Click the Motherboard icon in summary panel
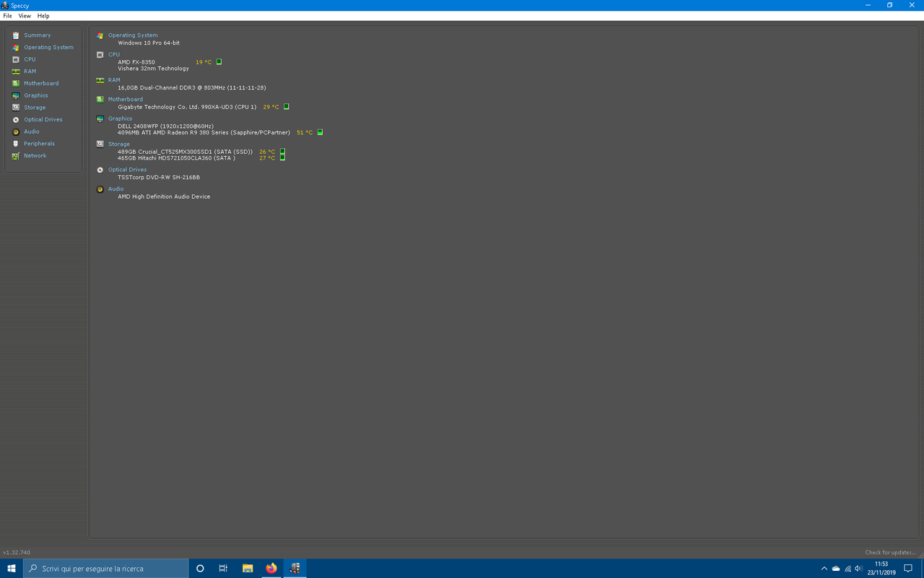Screen dimensions: 924x578 100,100
